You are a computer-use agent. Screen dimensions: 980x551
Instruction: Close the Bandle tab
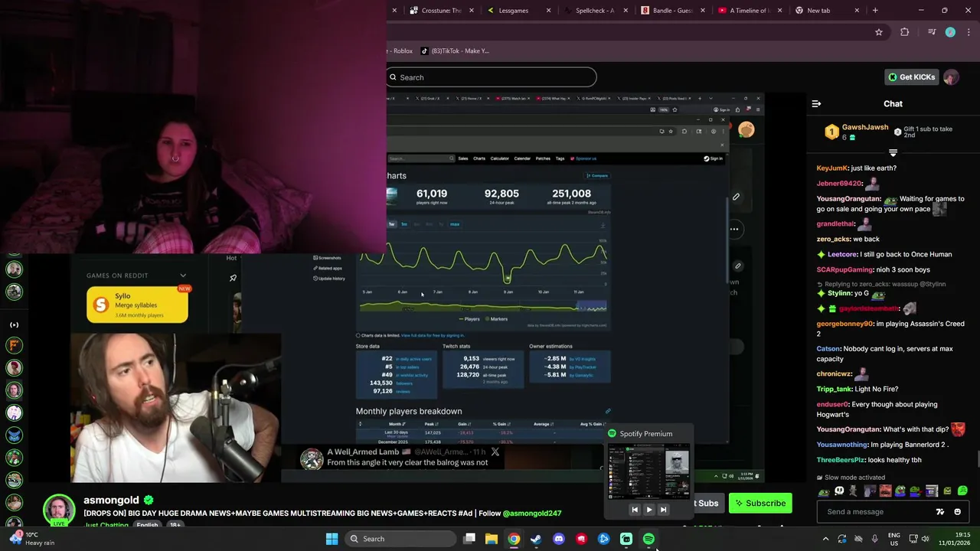702,11
